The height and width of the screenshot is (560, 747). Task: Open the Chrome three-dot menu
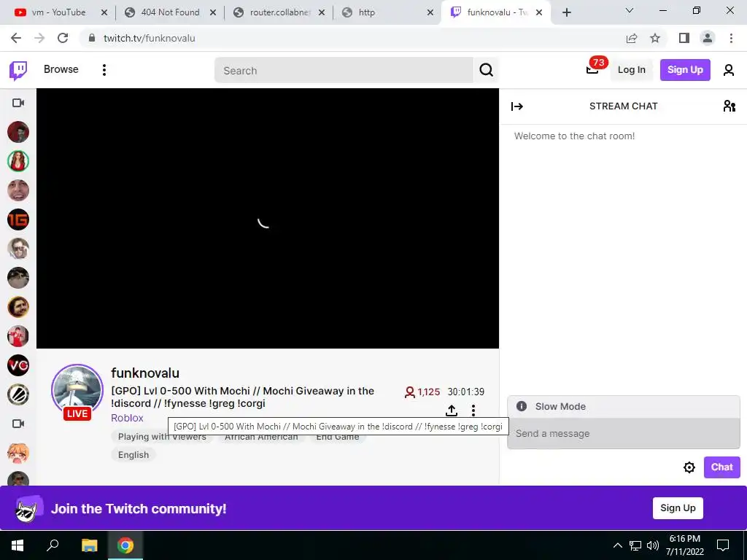click(x=731, y=38)
